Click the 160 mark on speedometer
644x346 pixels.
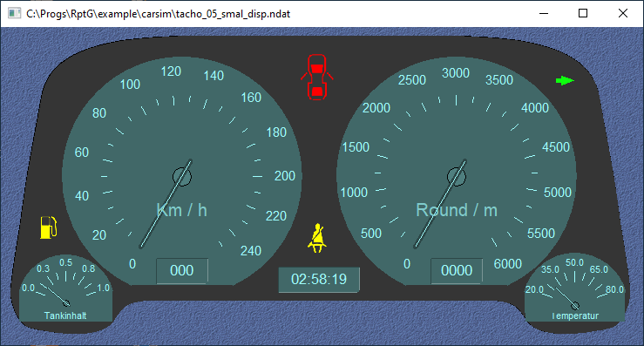251,98
